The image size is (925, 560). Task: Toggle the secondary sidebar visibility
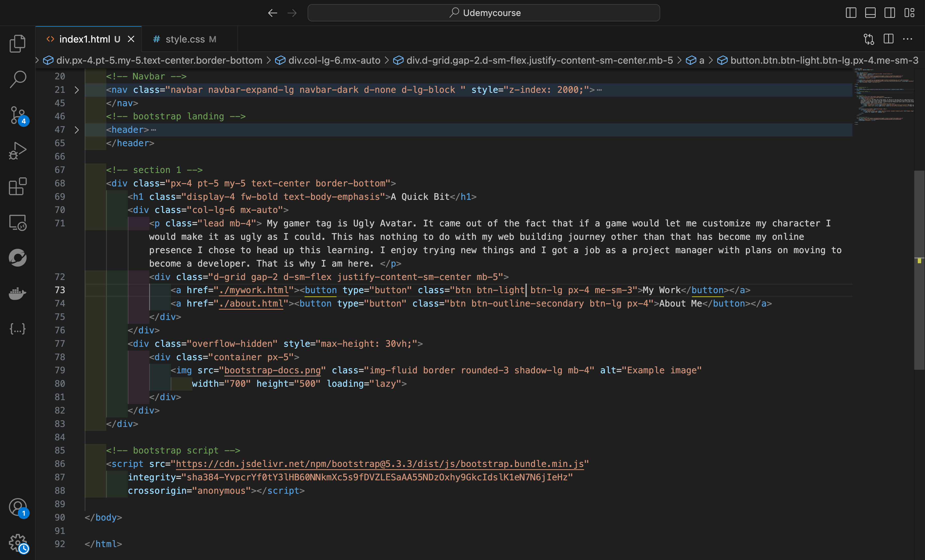point(890,12)
